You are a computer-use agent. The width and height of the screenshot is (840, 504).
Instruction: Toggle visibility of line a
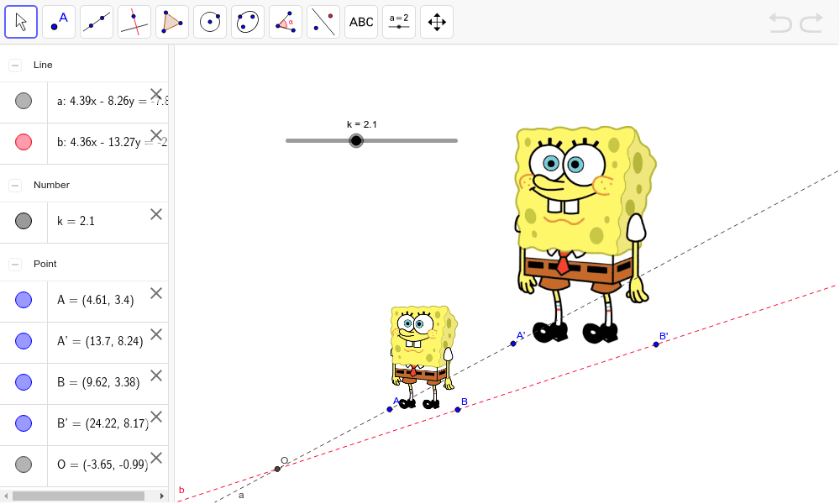click(x=24, y=101)
